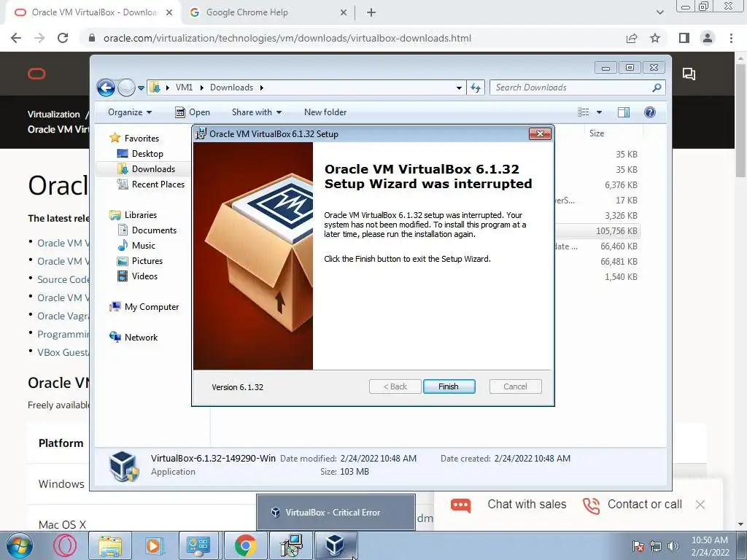This screenshot has width=747, height=560.
Task: Open a new Chrome tab
Action: click(371, 12)
